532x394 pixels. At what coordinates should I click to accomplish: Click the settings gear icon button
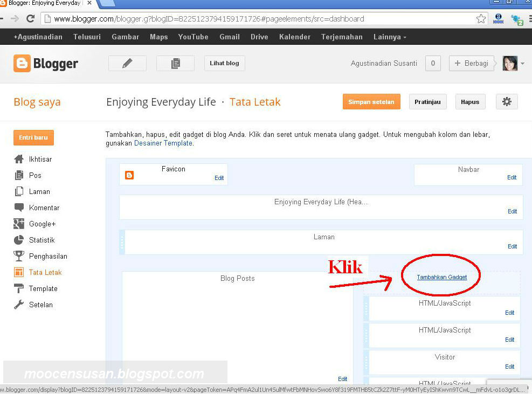click(x=507, y=101)
